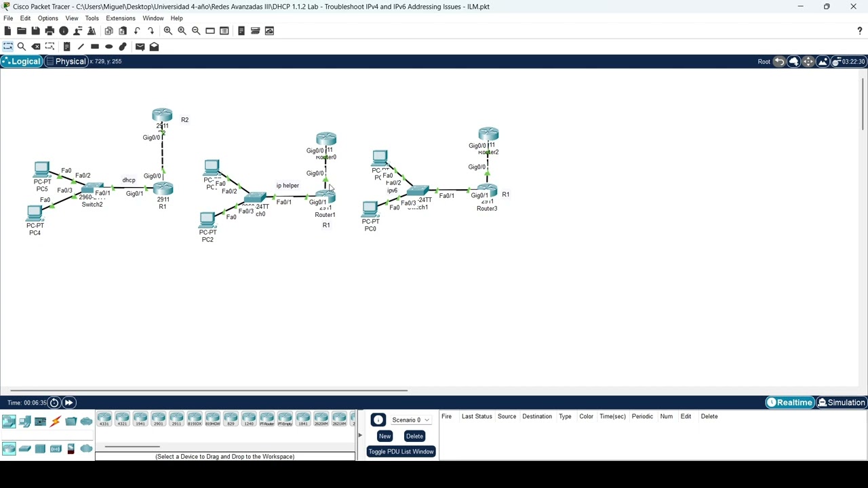Select the End Devices category icon
This screenshot has height=488, width=868.
tap(24, 422)
